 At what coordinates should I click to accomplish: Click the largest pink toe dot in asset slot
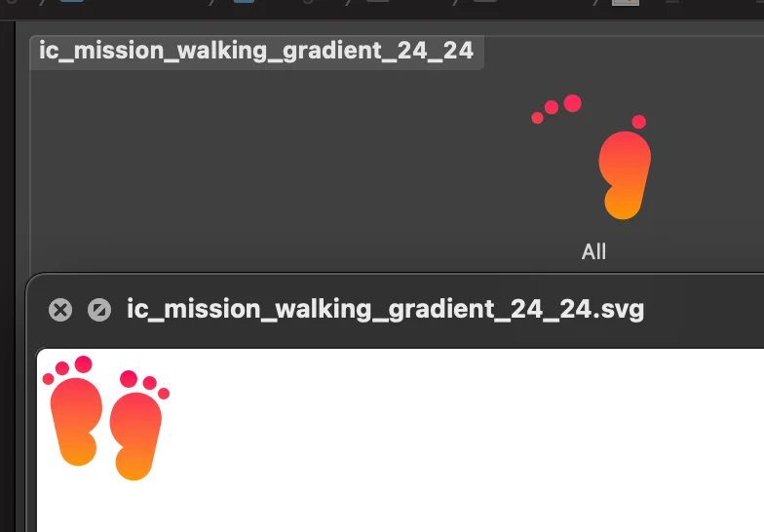(x=573, y=103)
